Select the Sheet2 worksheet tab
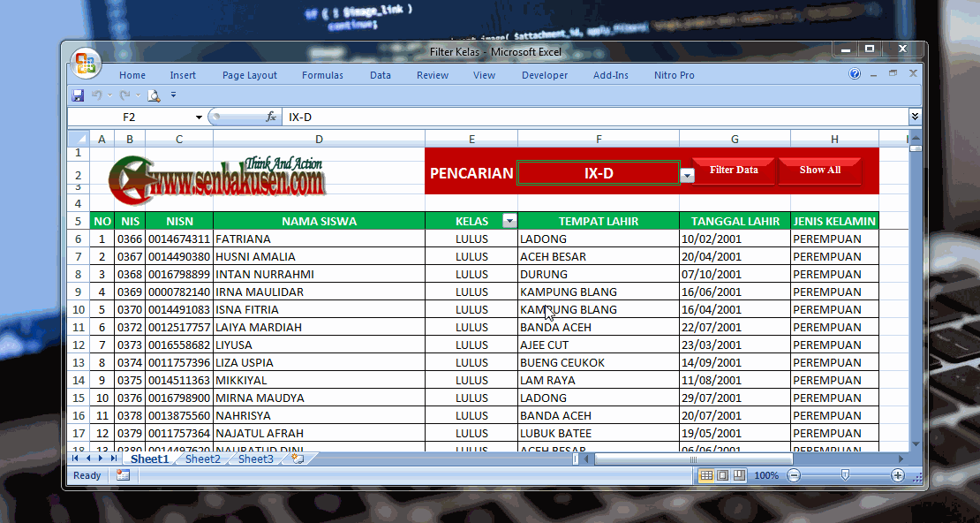The width and height of the screenshot is (980, 523). coord(202,459)
